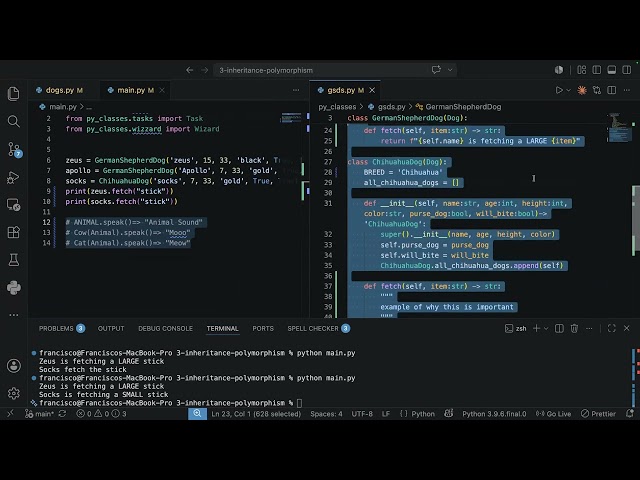Click Go Live in status bar

[x=553, y=414]
